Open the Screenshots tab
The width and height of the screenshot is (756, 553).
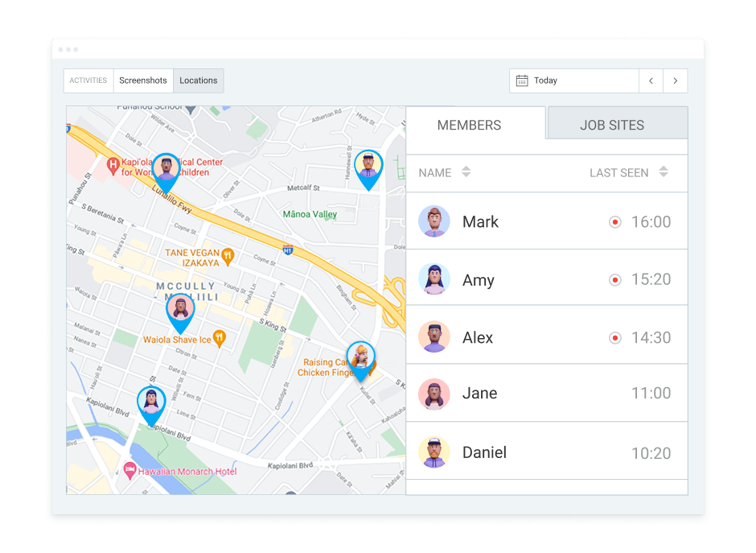tap(143, 80)
